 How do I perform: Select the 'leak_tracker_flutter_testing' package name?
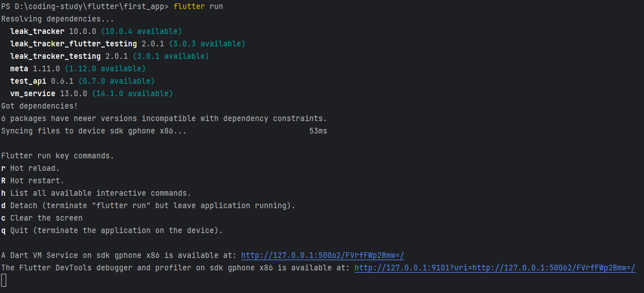74,44
